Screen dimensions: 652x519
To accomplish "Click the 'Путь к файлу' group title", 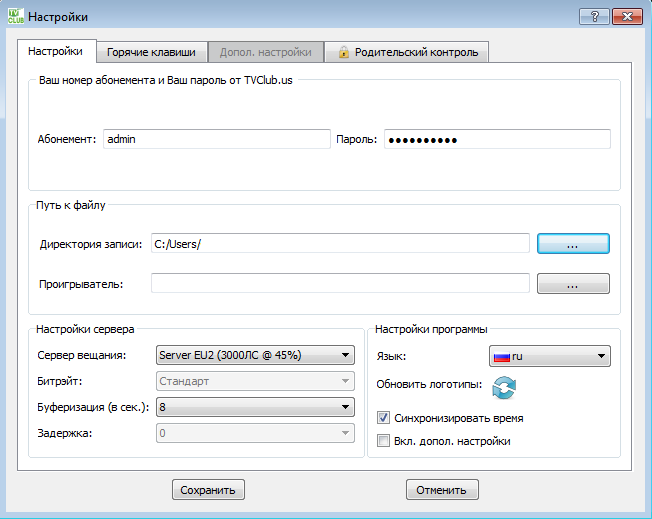I will coord(71,205).
